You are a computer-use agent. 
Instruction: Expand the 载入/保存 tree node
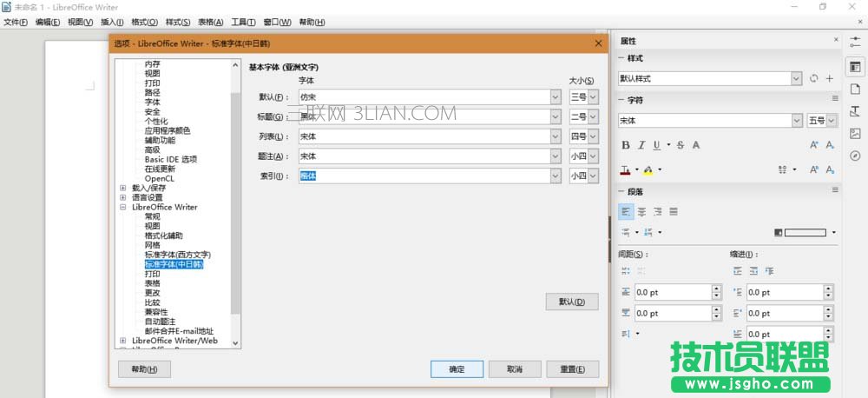pyautogui.click(x=123, y=188)
